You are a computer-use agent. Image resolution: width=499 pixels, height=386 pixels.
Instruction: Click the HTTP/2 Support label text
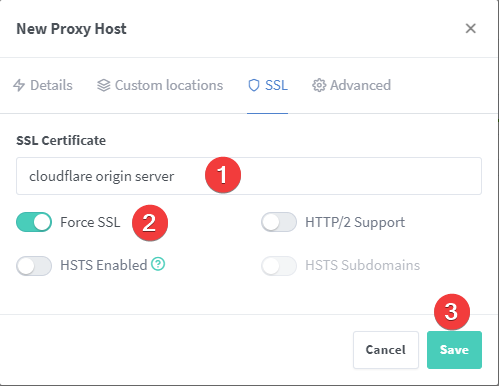click(355, 222)
